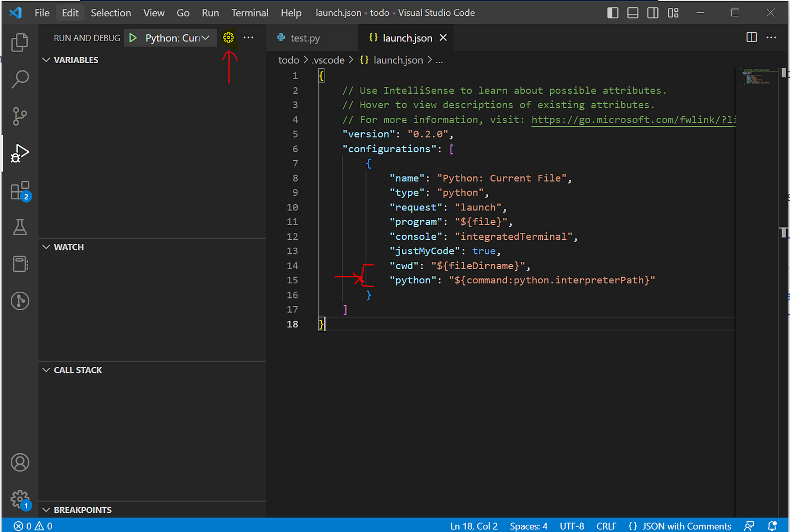Click the "integratedTerminal" value

(x=513, y=236)
